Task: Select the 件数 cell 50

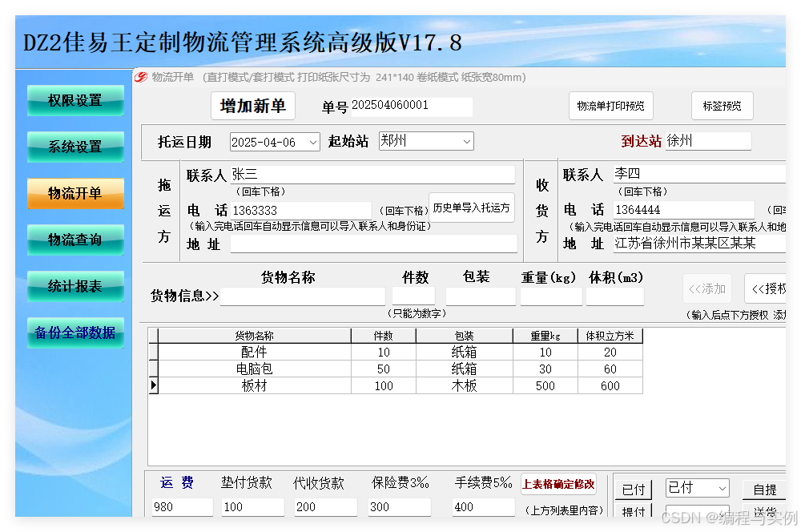Action: pos(384,369)
